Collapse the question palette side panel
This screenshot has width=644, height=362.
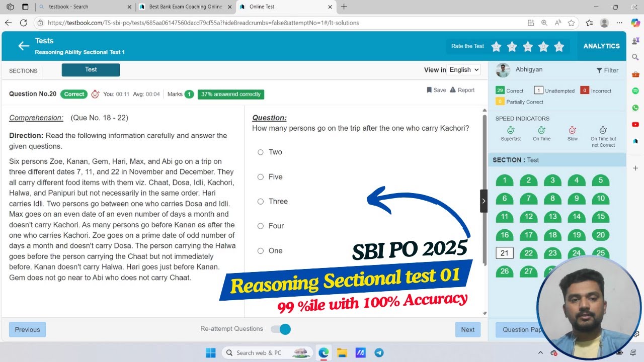484,201
